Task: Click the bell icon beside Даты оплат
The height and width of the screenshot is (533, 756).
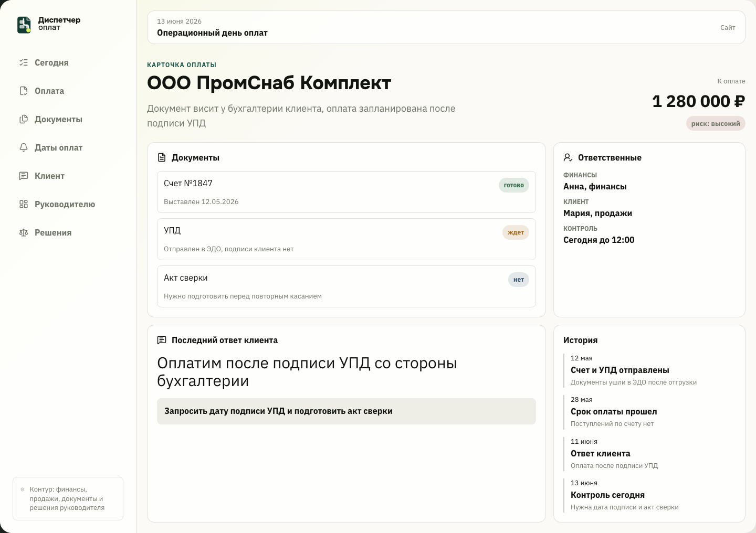Action: pos(24,147)
